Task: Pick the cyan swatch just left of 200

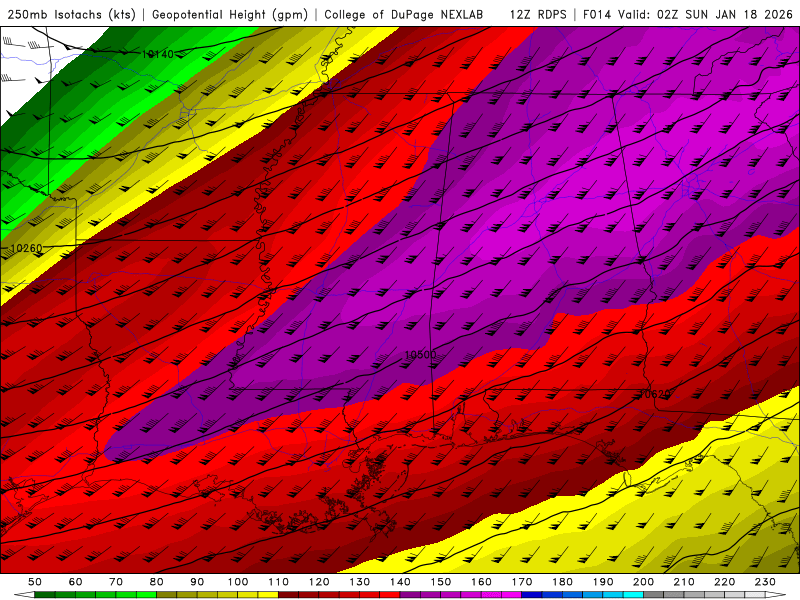Action: 634,595
